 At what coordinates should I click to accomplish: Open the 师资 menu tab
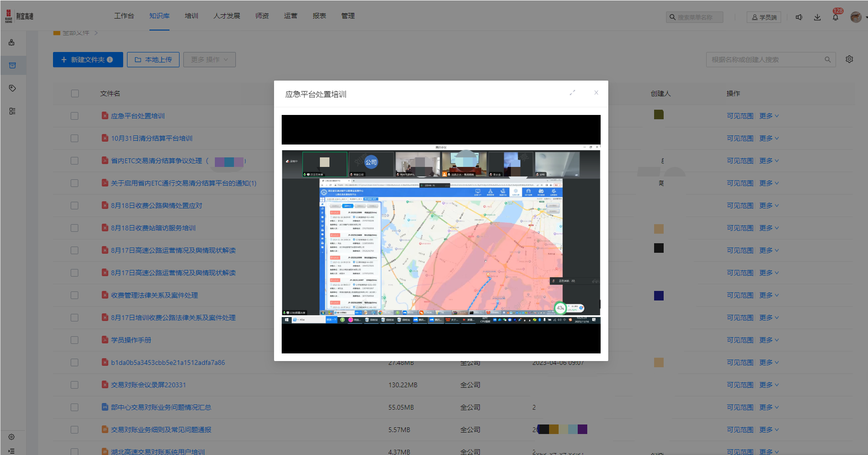tap(262, 16)
